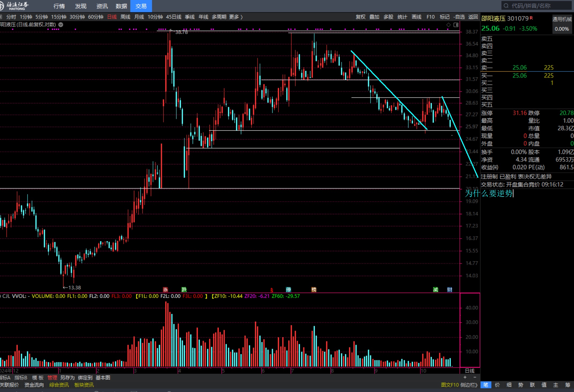Open the 行情 top menu
The image size is (574, 392).
click(59, 6)
